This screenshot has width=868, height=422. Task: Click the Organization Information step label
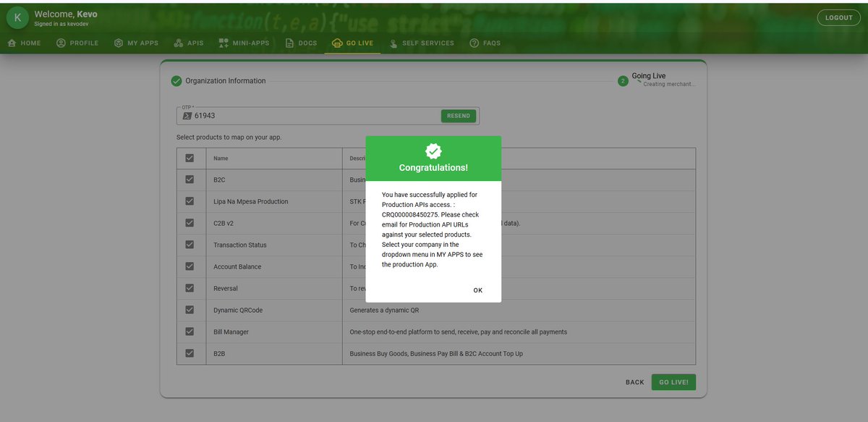click(226, 81)
